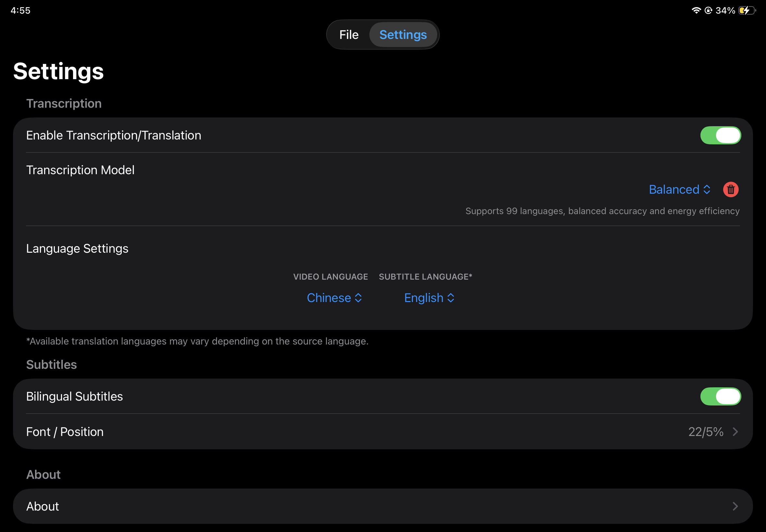Screen dimensions: 766x532
Task: Click the Language Settings label
Action: tap(77, 248)
